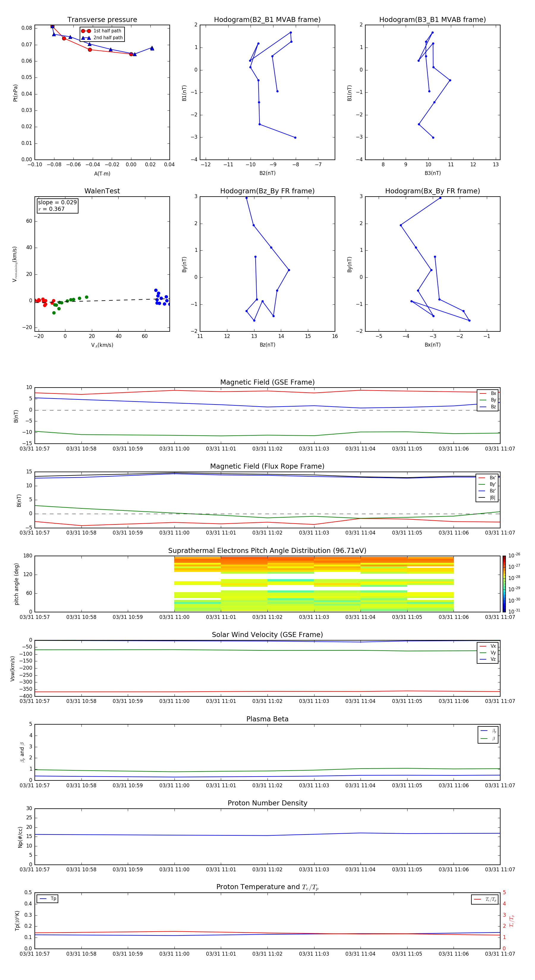Click 'Vz' in solar wind legend
The image size is (535, 980).
[488, 659]
